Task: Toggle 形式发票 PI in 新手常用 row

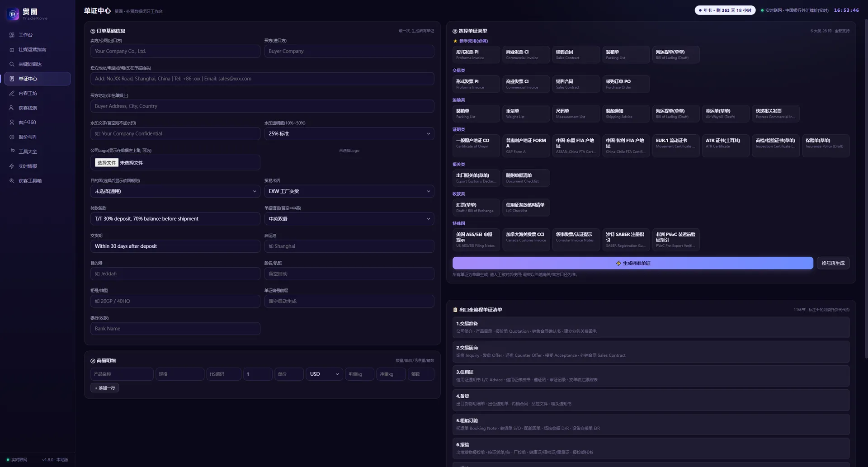Action: click(476, 54)
